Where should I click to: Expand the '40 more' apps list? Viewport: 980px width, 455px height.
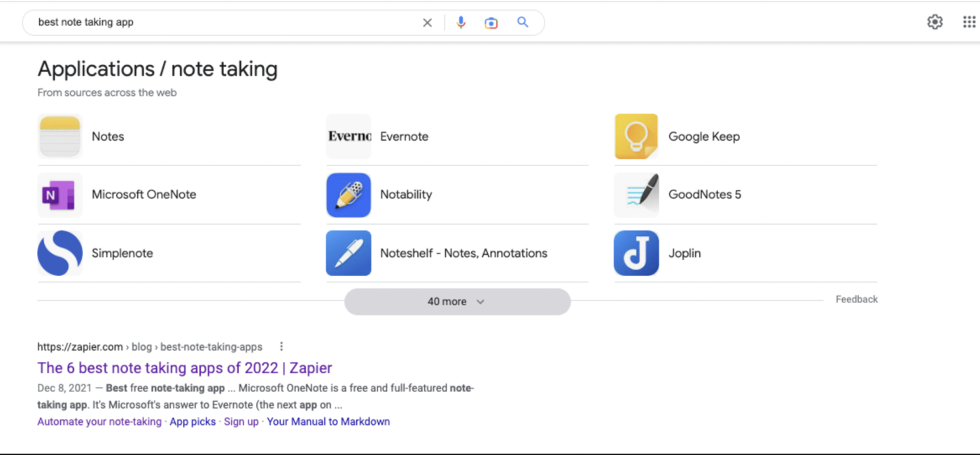pos(457,302)
